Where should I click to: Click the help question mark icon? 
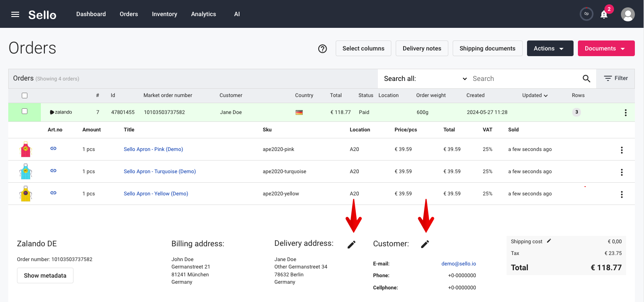tap(323, 49)
